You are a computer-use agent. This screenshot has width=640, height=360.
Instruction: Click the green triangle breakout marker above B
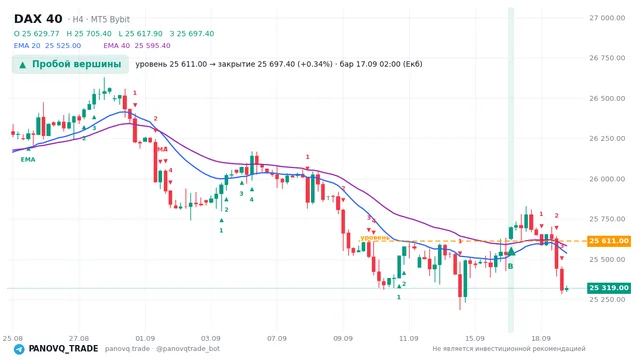[x=511, y=251]
